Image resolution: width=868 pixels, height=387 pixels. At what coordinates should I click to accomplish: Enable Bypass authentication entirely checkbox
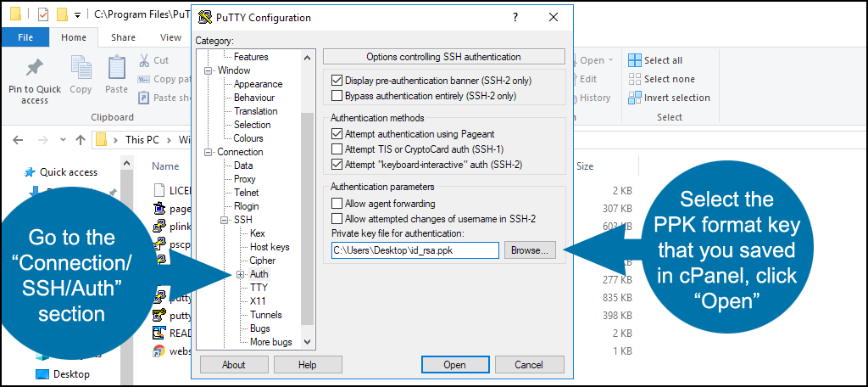tap(337, 95)
